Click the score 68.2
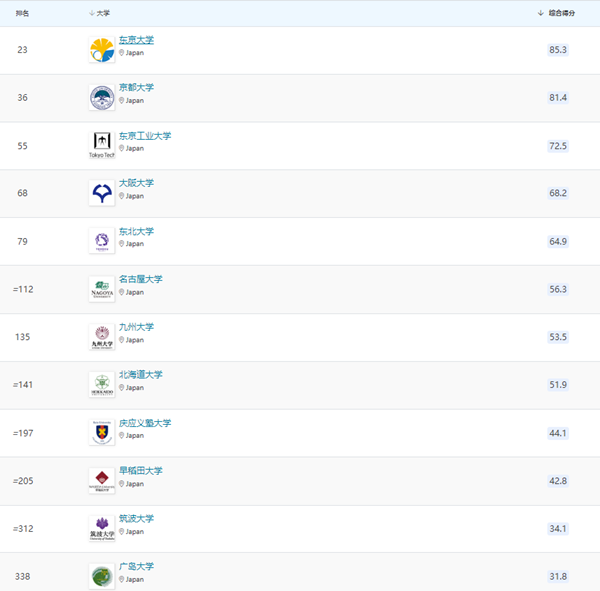The image size is (600, 591). tap(558, 193)
